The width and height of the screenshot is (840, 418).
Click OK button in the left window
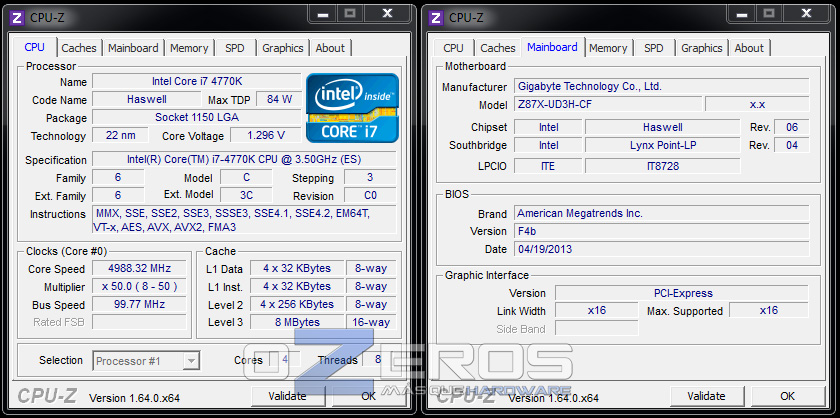(x=369, y=396)
